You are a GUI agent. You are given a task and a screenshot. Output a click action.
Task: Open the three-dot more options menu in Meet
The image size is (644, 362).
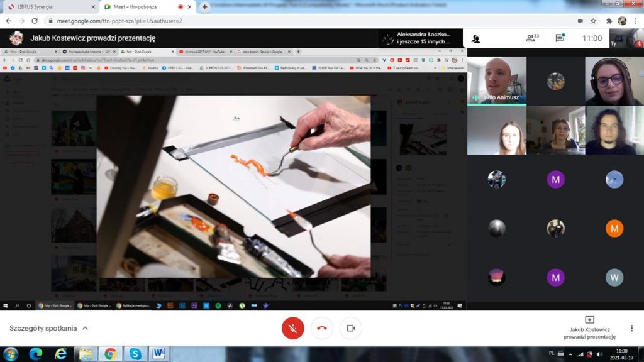click(x=631, y=328)
